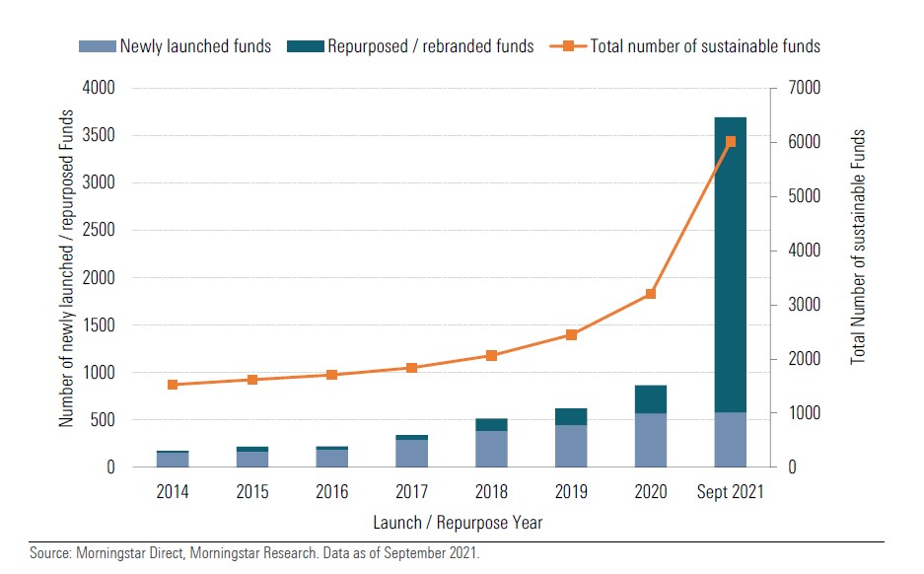Click the dark teal segment of the 2020 bar
The width and height of the screenshot is (924, 574).
click(651, 399)
